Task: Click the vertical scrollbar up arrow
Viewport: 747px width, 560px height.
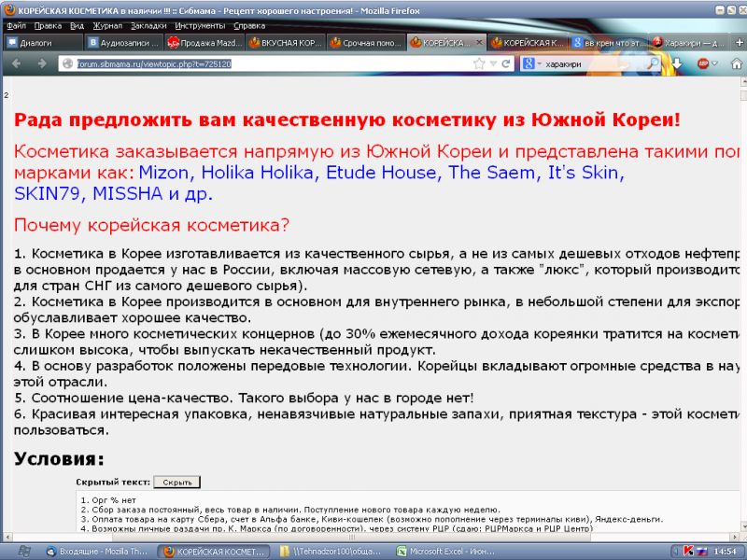Action: (x=743, y=81)
